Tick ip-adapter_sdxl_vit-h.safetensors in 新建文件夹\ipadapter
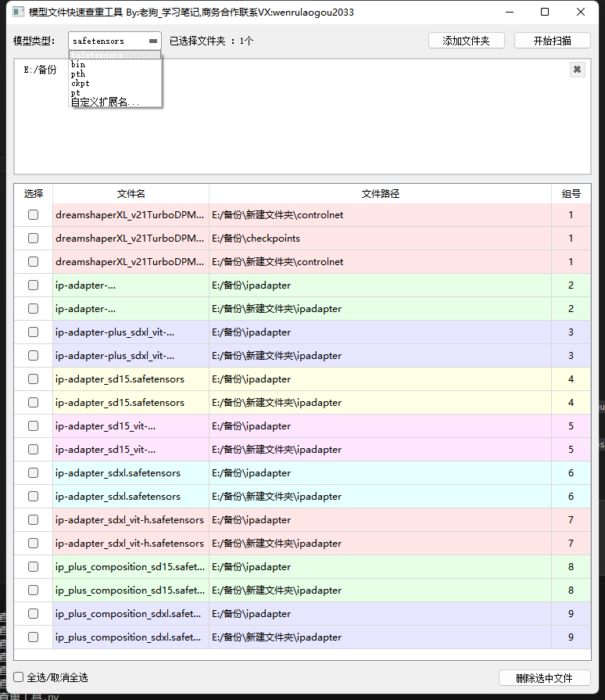605x700 pixels. tap(33, 544)
